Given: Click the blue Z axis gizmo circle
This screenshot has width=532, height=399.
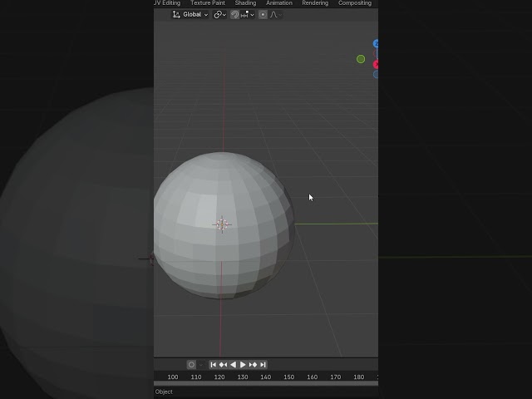Looking at the screenshot, I should (x=376, y=43).
